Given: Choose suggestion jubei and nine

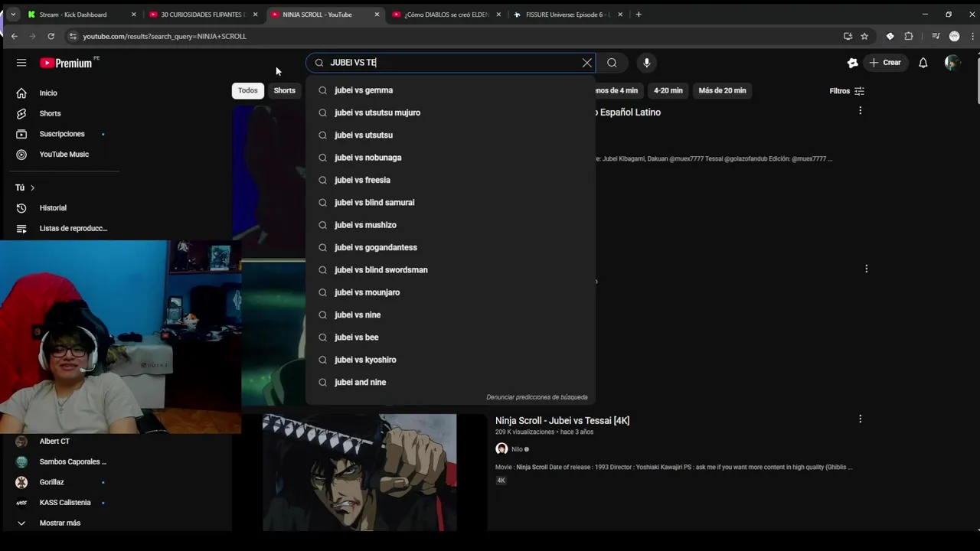Looking at the screenshot, I should (x=450, y=382).
